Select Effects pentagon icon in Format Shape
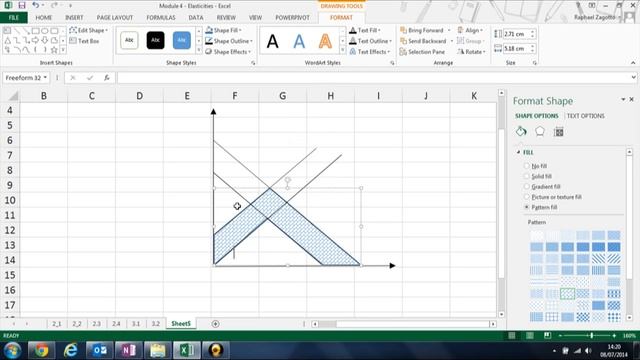The width and height of the screenshot is (640, 360). click(x=540, y=131)
